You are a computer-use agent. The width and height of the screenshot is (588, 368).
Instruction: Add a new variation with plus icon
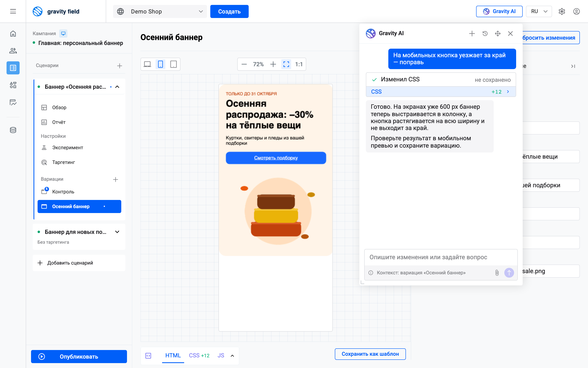[116, 179]
